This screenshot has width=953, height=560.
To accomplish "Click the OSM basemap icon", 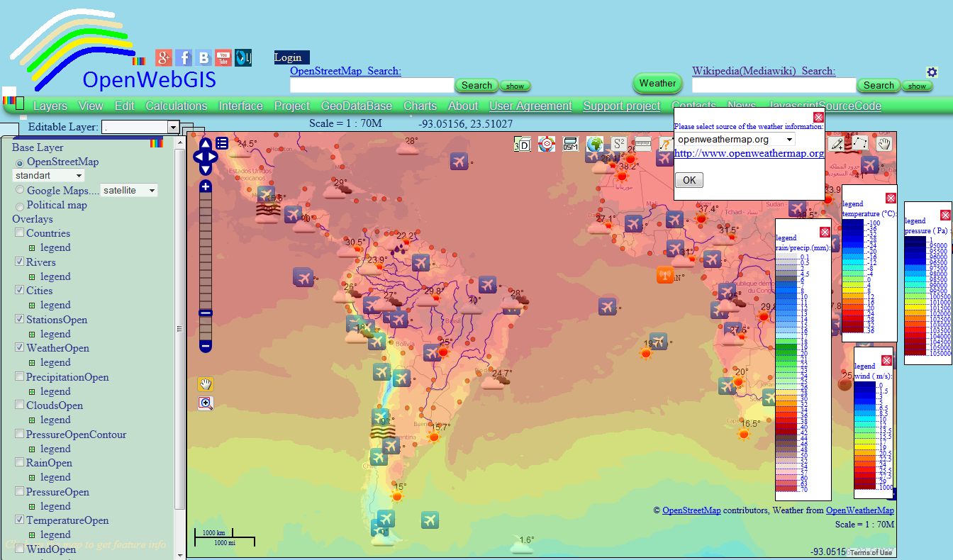I will coord(570,144).
